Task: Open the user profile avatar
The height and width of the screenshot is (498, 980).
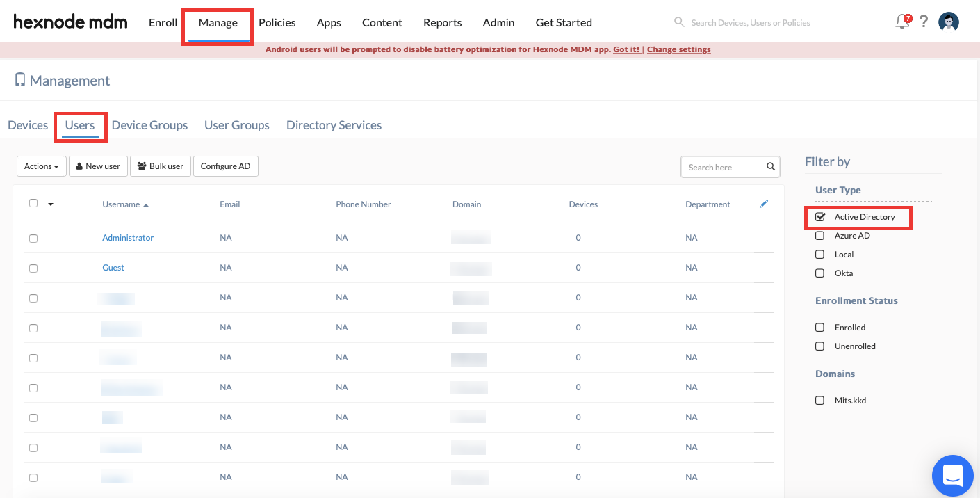Action: [949, 22]
